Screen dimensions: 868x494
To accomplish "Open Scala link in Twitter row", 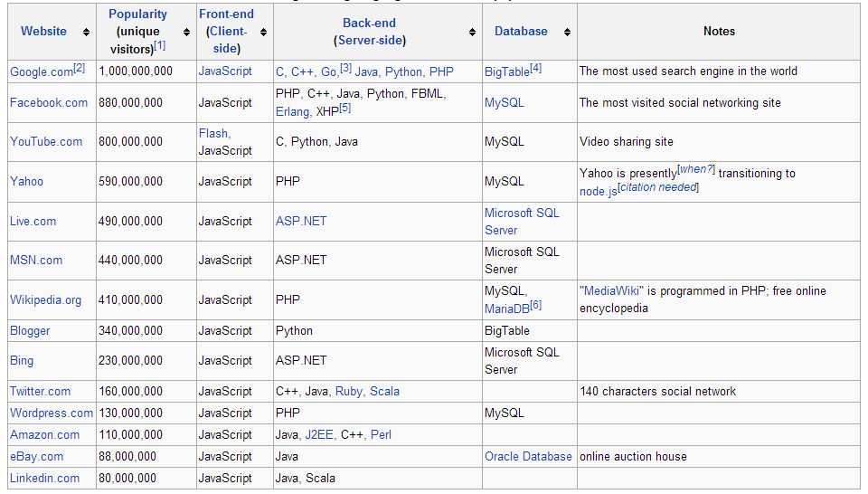I will [x=385, y=392].
